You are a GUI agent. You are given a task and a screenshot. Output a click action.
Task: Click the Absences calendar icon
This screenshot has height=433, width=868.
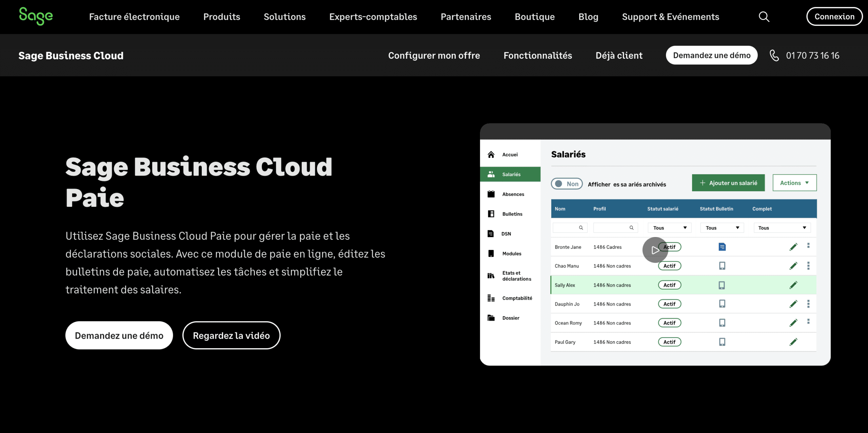[491, 194]
